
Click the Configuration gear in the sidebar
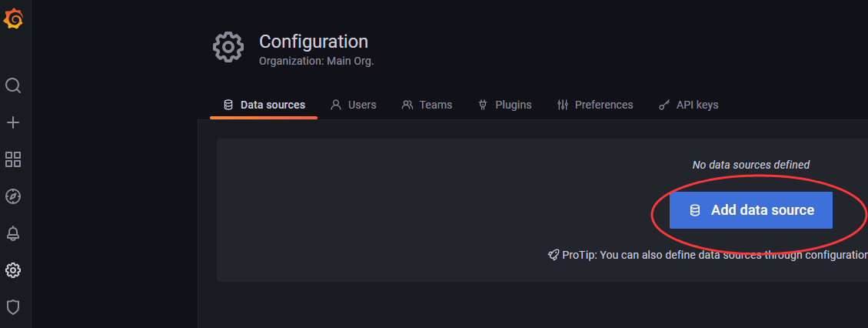13,270
